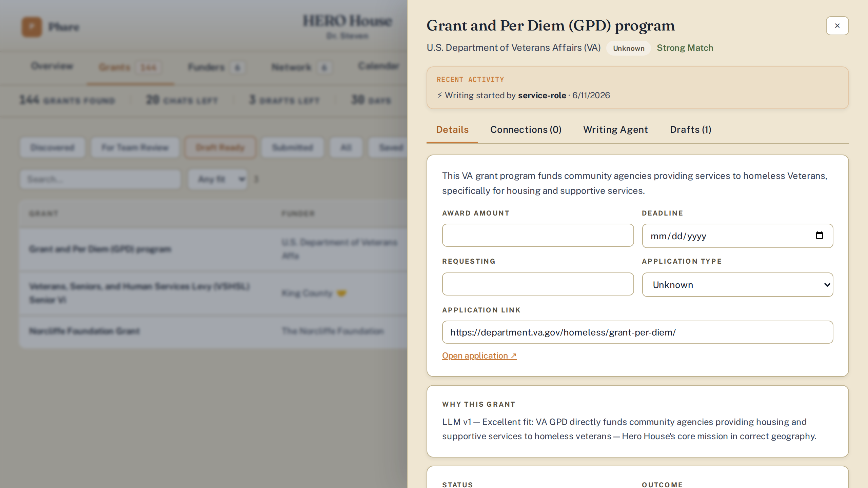Click the Unknown status badge
The height and width of the screenshot is (488, 868).
[x=629, y=48]
